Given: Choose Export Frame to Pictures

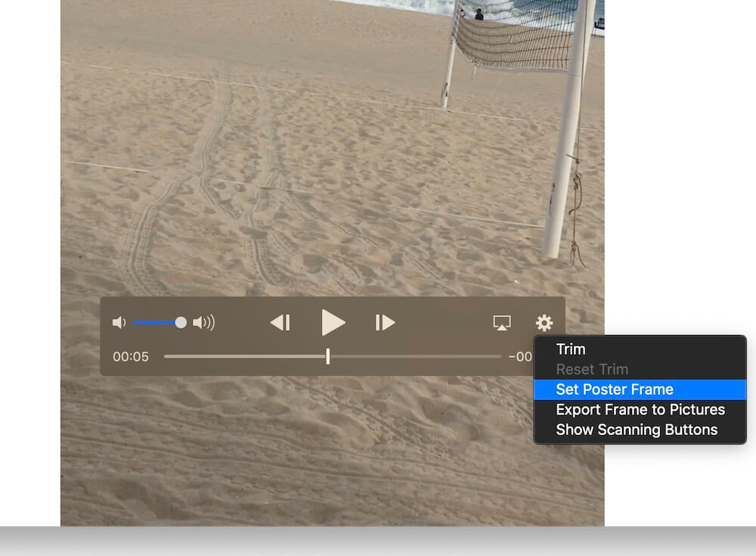Looking at the screenshot, I should (x=640, y=410).
